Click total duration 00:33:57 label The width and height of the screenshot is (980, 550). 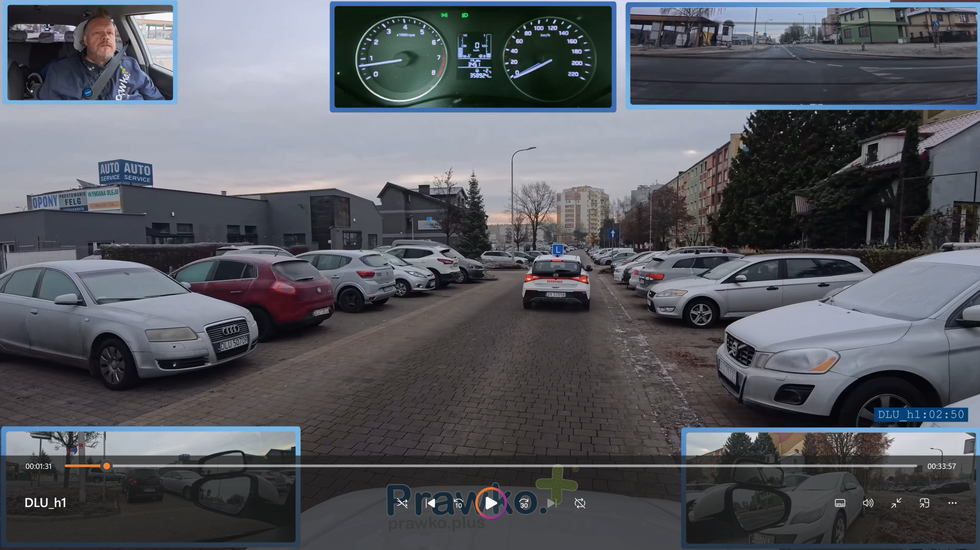click(x=941, y=467)
